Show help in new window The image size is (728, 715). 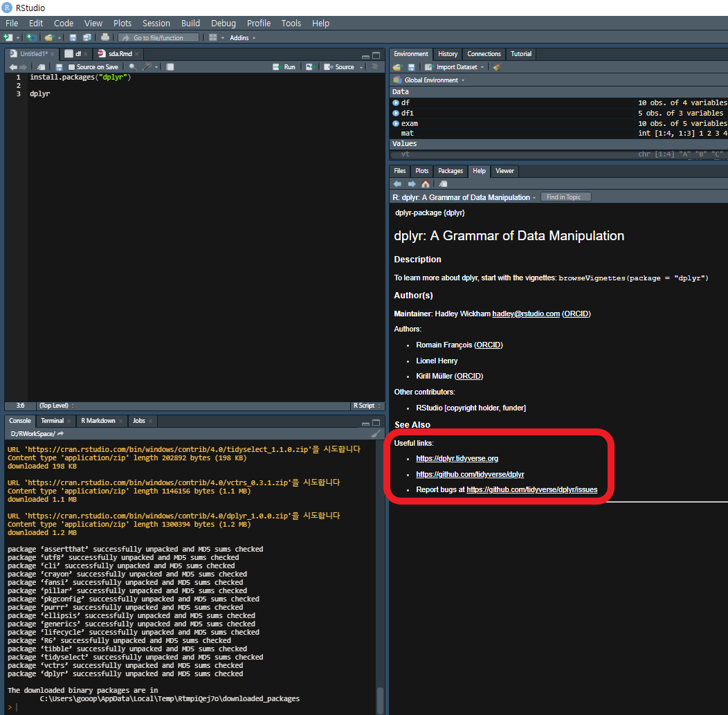click(x=444, y=184)
